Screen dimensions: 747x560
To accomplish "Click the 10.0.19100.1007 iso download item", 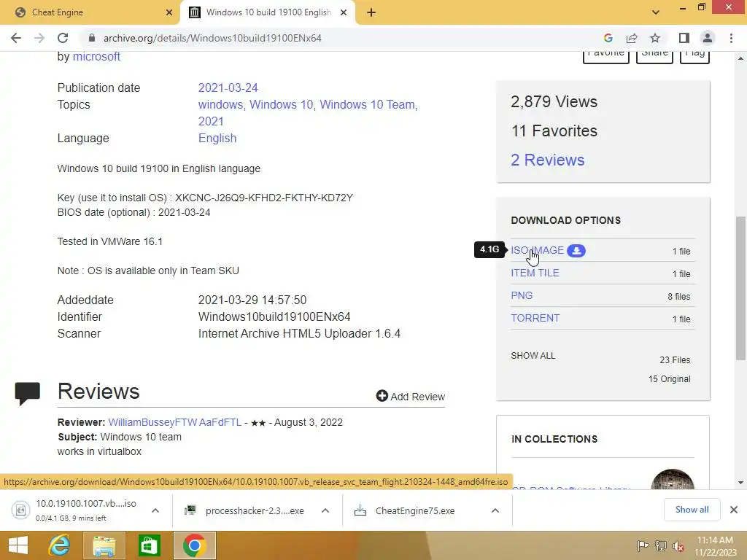I will (74, 510).
